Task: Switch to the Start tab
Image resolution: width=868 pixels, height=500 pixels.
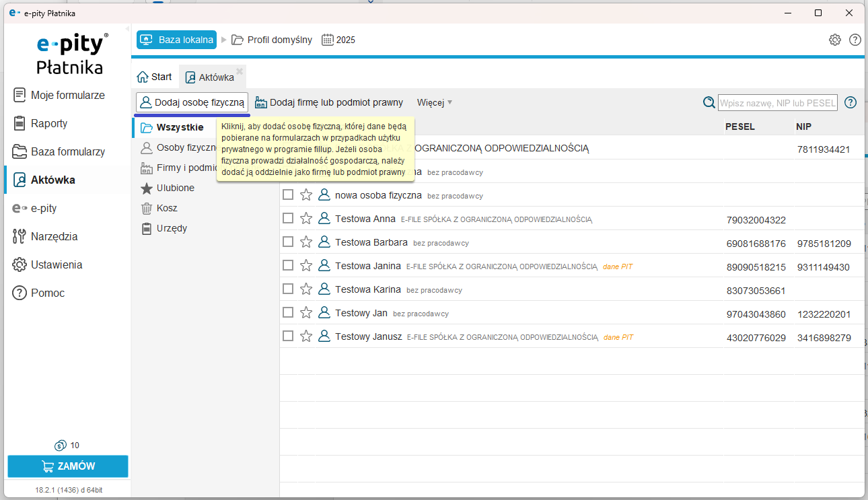Action: pyautogui.click(x=155, y=77)
